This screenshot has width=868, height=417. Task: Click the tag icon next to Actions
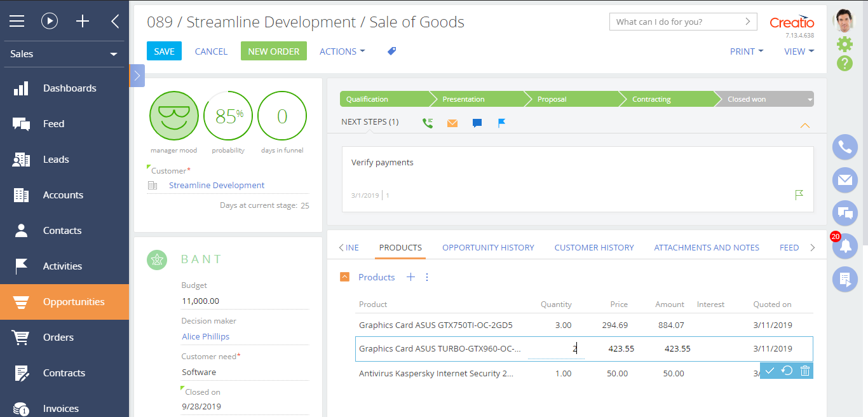pyautogui.click(x=392, y=51)
